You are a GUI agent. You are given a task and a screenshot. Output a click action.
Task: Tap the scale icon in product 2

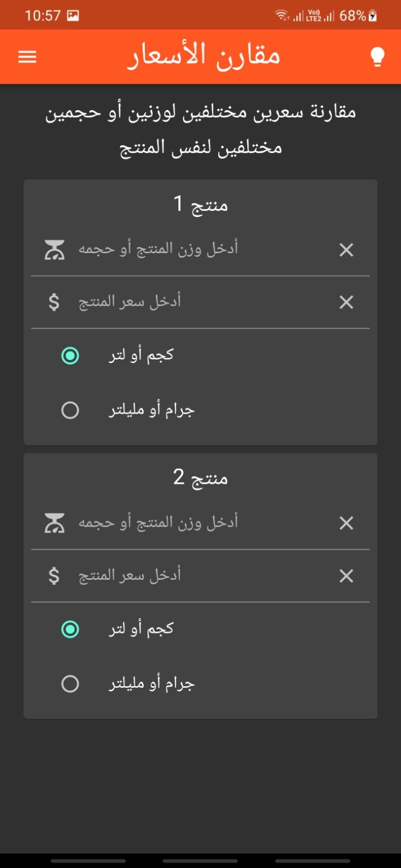pyautogui.click(x=55, y=523)
